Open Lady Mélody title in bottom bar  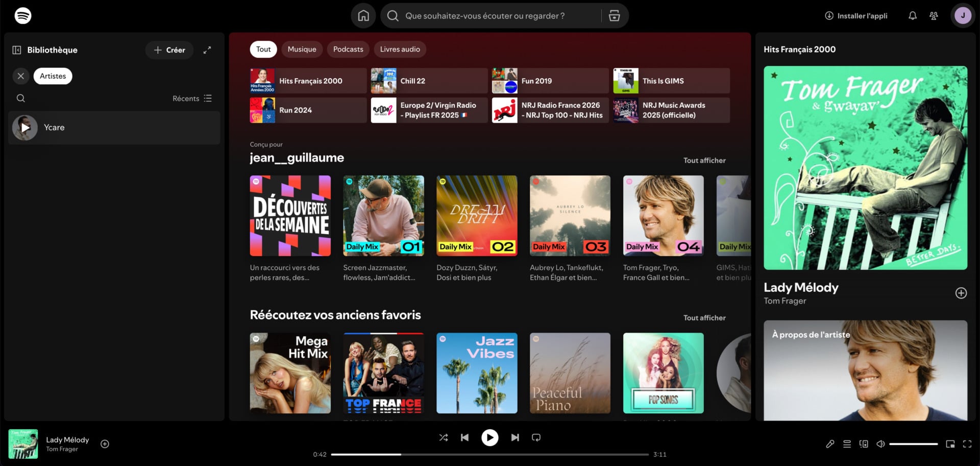point(67,440)
